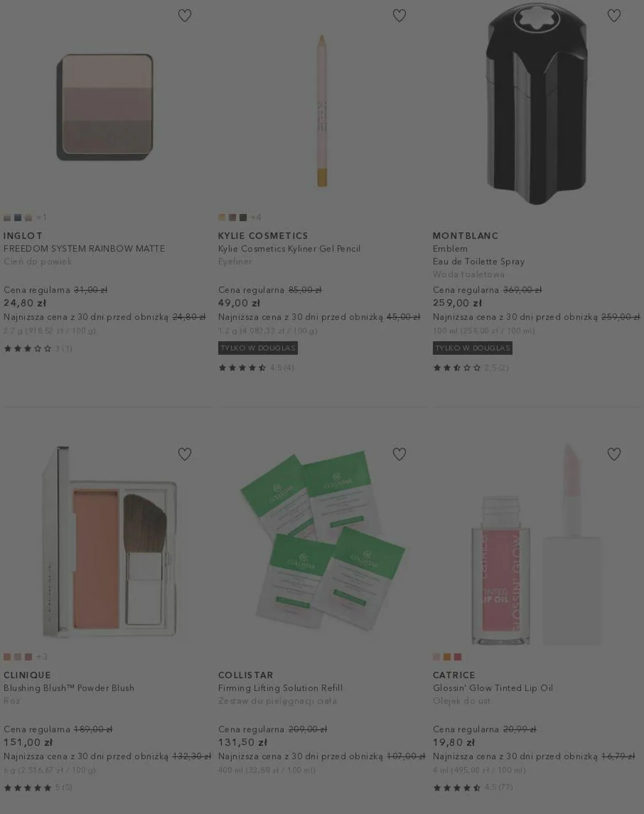
Task: Favorite the Kylie Cosmetics Kyliner Gel Pencil
Action: (399, 16)
